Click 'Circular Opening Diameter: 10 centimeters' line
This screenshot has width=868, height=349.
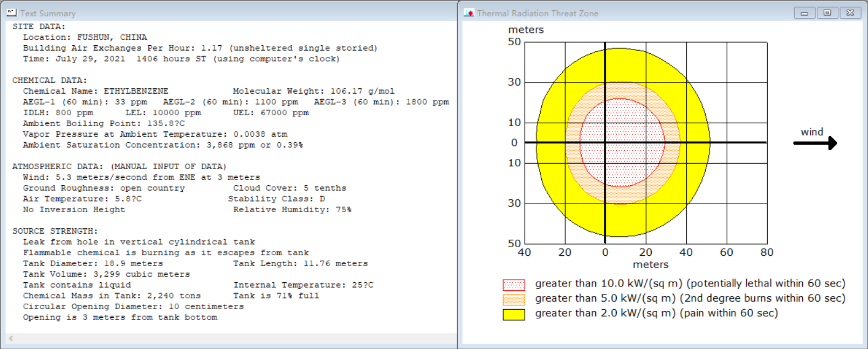click(x=133, y=306)
